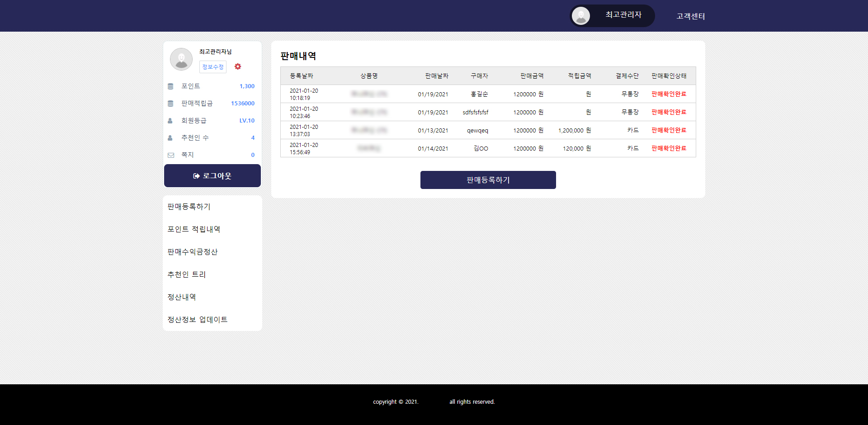Screen dimensions: 868x425
Task: Click the sidebar profile avatar image
Action: [x=181, y=59]
